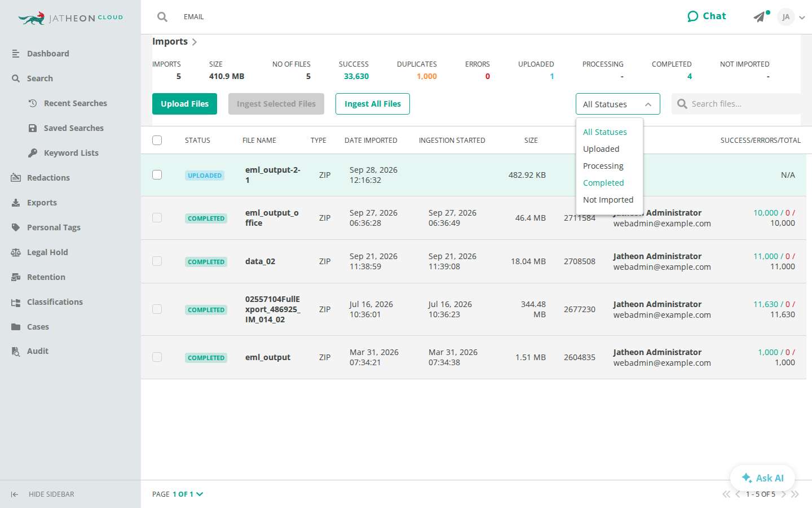Click the hide sidebar arrow icon

coord(15,494)
